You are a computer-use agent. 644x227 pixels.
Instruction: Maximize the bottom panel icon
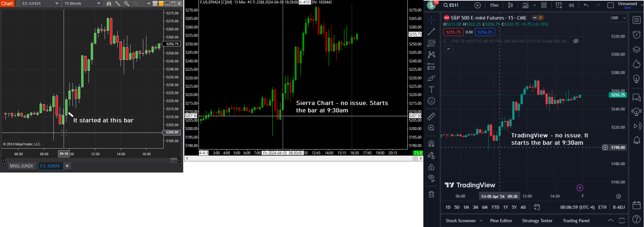tap(622, 221)
